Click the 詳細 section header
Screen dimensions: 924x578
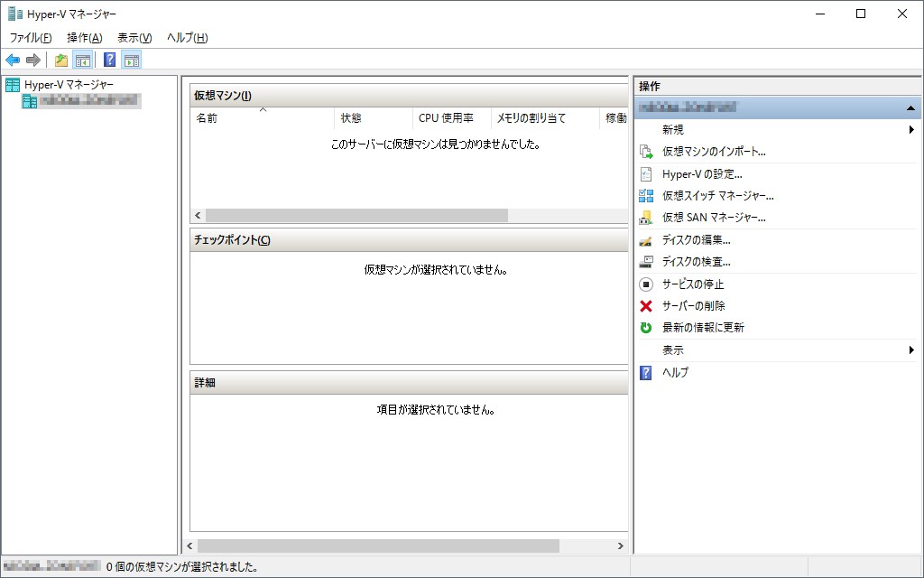pos(409,383)
